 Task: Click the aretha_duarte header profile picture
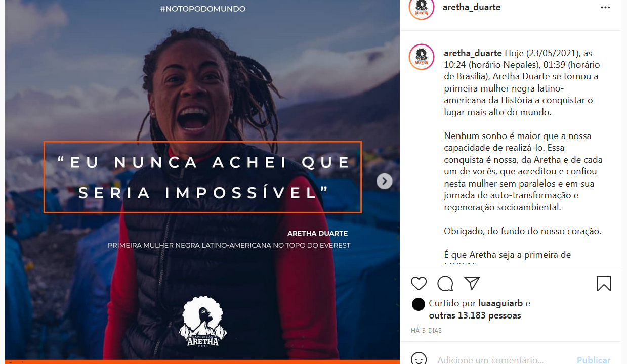(x=422, y=8)
